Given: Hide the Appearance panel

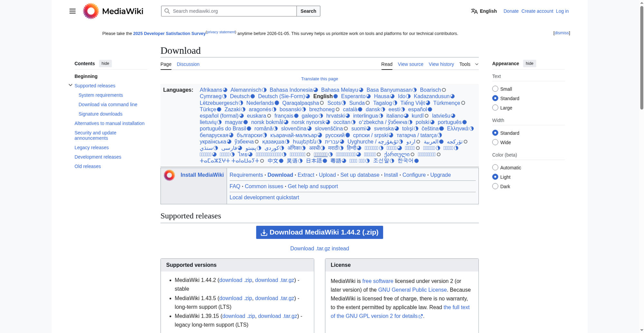Looking at the screenshot, I should (529, 64).
